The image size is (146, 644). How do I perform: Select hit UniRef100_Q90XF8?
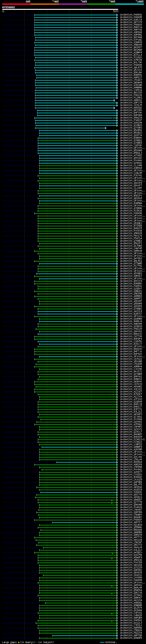pos(131,183)
